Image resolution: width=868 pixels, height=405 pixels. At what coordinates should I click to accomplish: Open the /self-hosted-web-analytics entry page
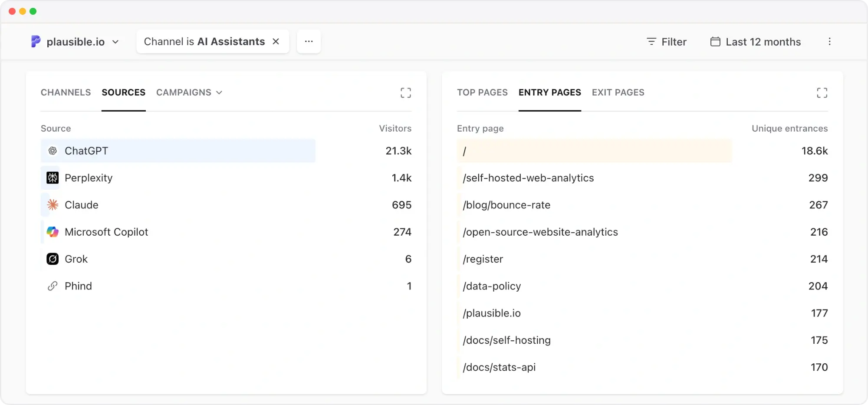click(x=528, y=178)
